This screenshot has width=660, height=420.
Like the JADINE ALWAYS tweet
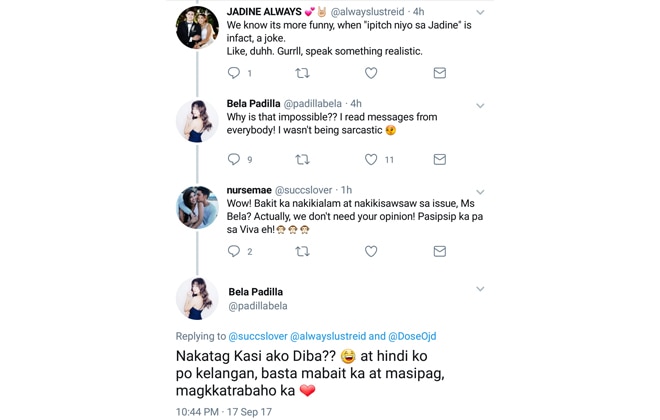[x=371, y=73]
